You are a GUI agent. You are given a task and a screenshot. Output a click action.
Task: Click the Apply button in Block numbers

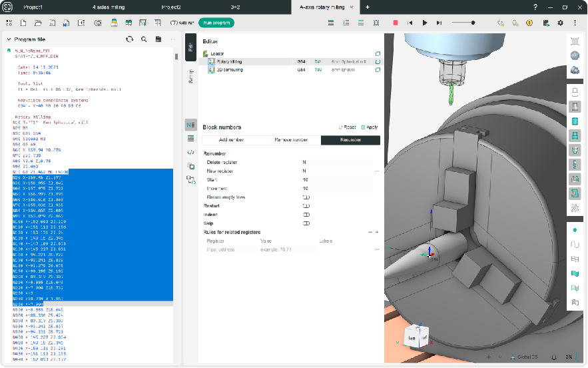pyautogui.click(x=370, y=127)
